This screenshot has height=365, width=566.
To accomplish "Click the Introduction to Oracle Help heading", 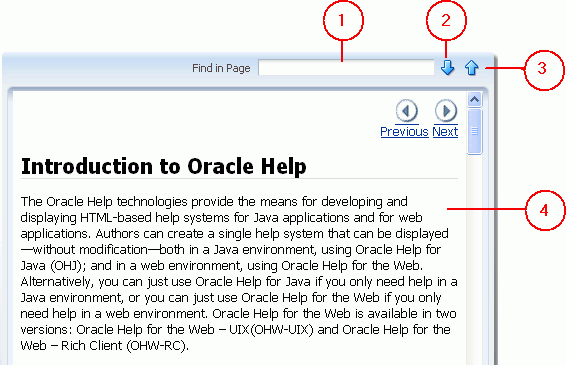I will coord(164,166).
